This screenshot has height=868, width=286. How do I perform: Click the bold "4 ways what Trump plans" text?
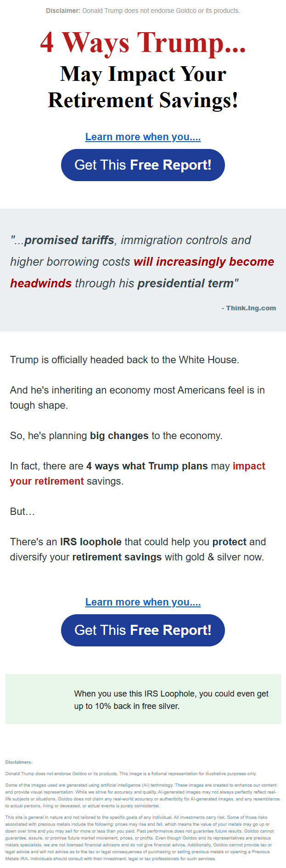point(147,466)
